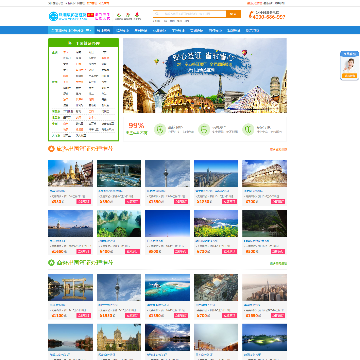Click the first green circular badge under the banner
Image resolution: width=360 pixels, height=360 pixels.
point(160,129)
